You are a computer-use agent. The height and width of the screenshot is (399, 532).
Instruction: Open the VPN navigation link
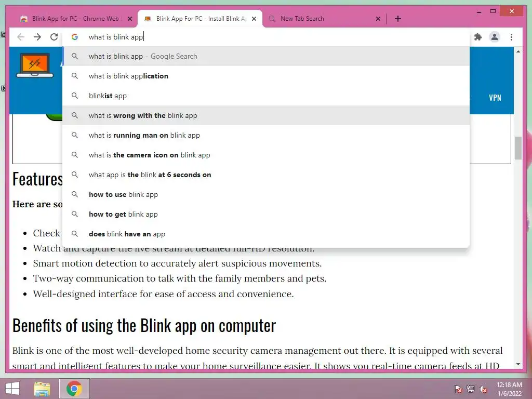point(495,98)
